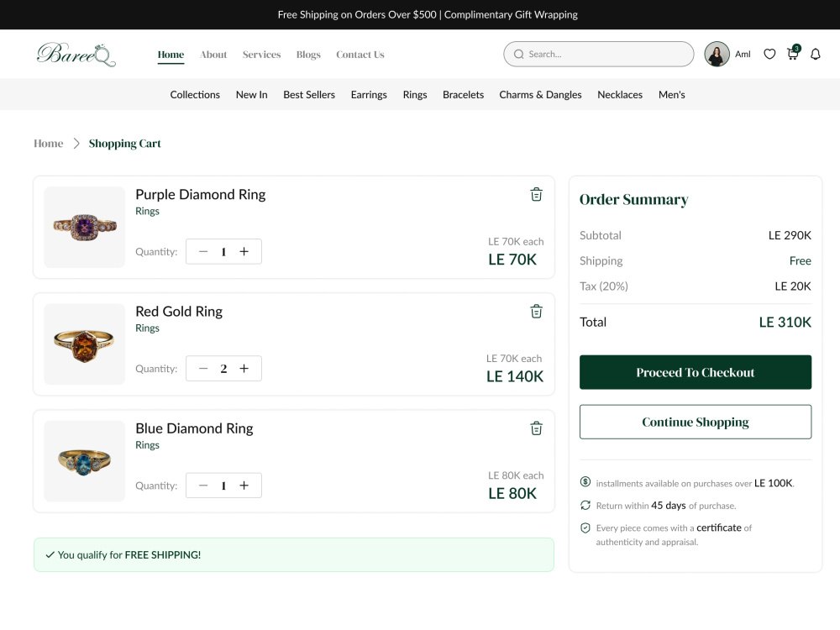This screenshot has width=840, height=630.
Task: Decrease Red Gold Ring quantity
Action: pyautogui.click(x=203, y=369)
